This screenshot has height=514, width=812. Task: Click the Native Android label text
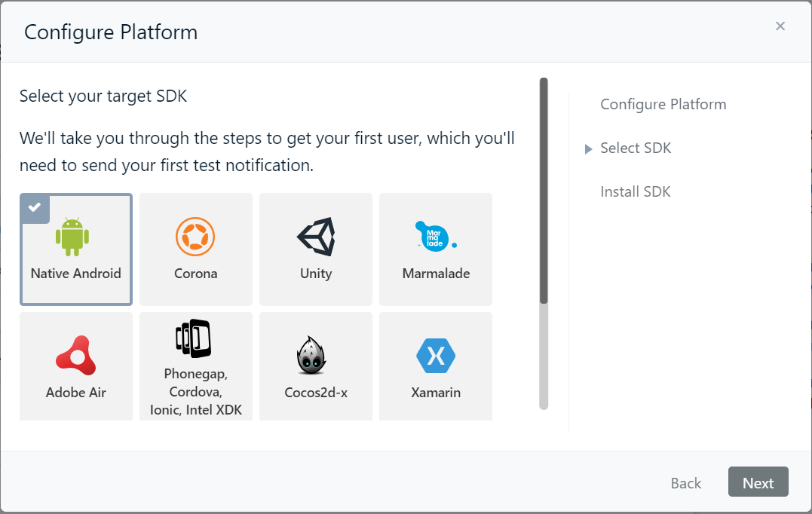point(75,274)
